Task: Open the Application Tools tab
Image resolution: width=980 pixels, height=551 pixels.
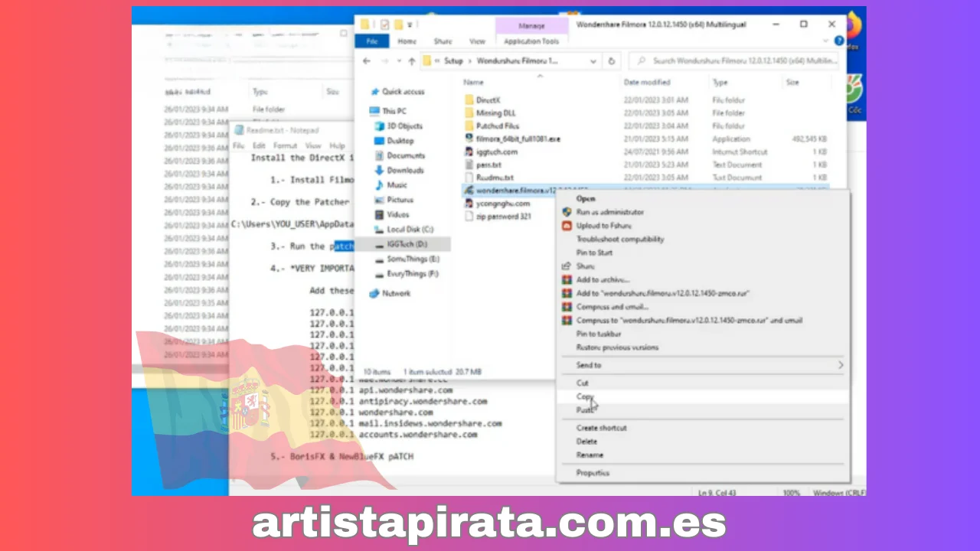Action: 531,41
